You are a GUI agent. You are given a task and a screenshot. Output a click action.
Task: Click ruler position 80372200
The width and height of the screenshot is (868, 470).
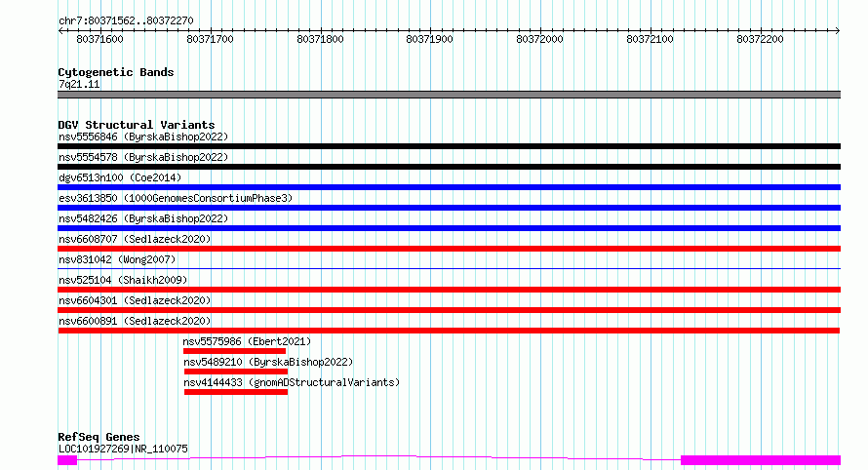pyautogui.click(x=760, y=39)
